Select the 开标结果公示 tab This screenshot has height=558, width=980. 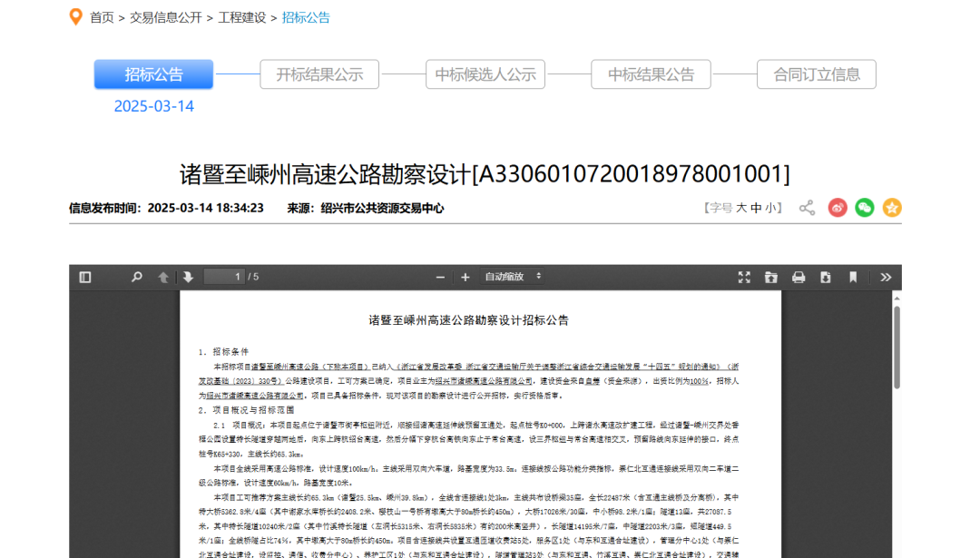click(x=319, y=74)
